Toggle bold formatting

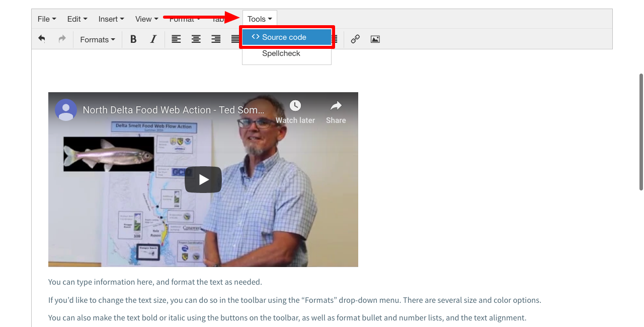tap(133, 39)
